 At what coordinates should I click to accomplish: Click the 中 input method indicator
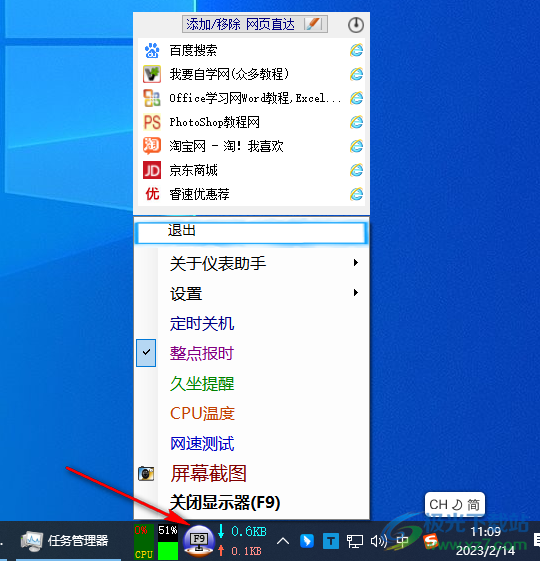pos(403,541)
